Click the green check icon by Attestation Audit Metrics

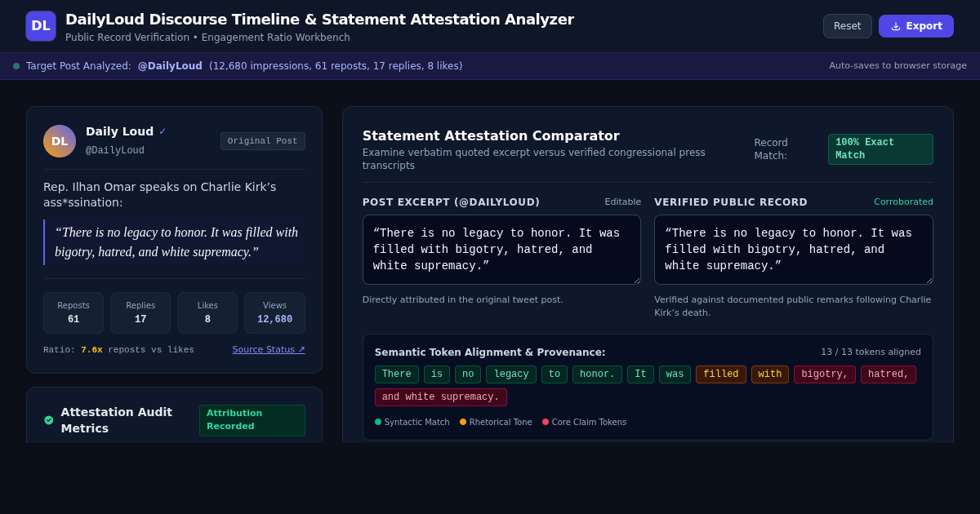[x=49, y=420]
